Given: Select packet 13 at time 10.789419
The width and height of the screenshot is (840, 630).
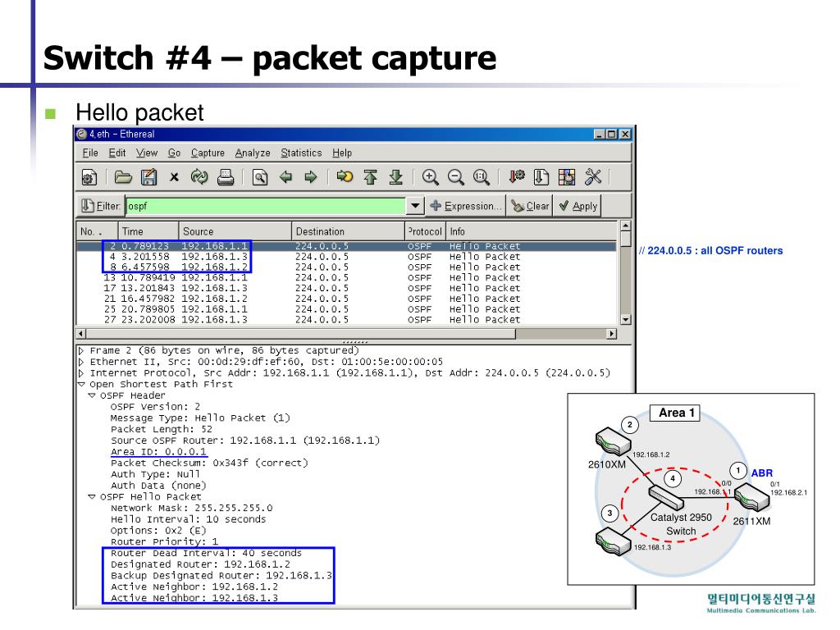Looking at the screenshot, I should point(347,277).
